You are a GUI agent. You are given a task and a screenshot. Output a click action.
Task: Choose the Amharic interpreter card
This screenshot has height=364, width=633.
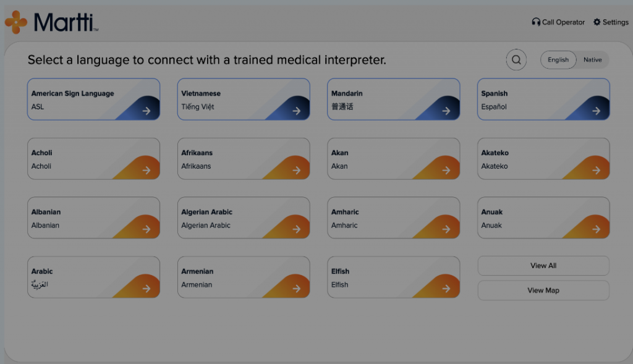[x=394, y=218]
